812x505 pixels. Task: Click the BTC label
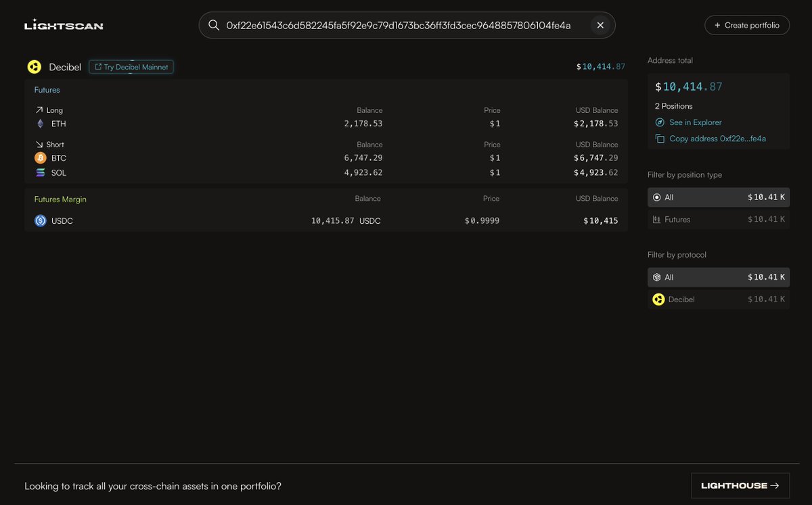click(59, 158)
